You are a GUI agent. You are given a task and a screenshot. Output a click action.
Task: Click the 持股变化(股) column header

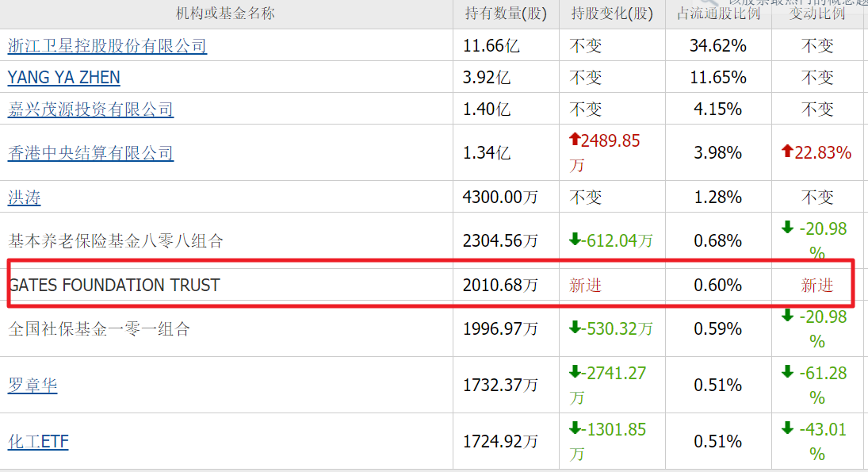click(612, 13)
